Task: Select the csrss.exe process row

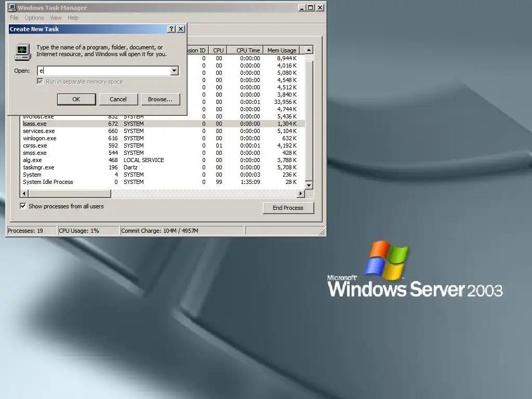Action: (x=163, y=145)
